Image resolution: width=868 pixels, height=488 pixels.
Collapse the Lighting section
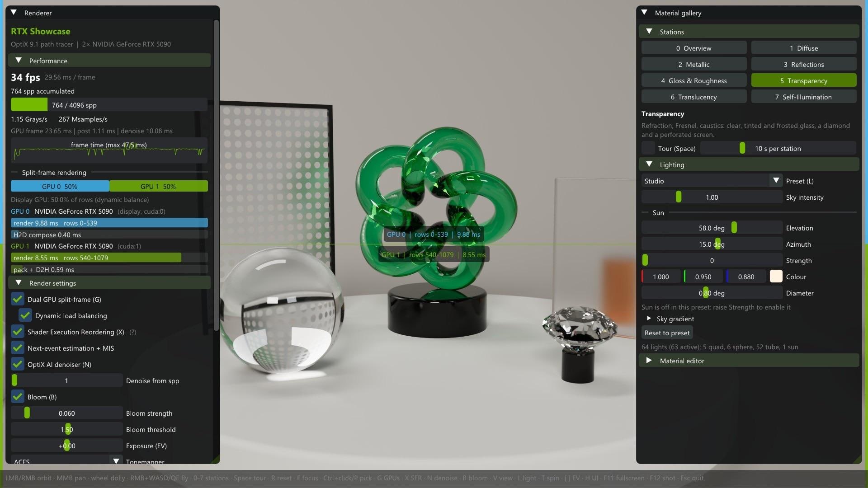click(x=649, y=164)
